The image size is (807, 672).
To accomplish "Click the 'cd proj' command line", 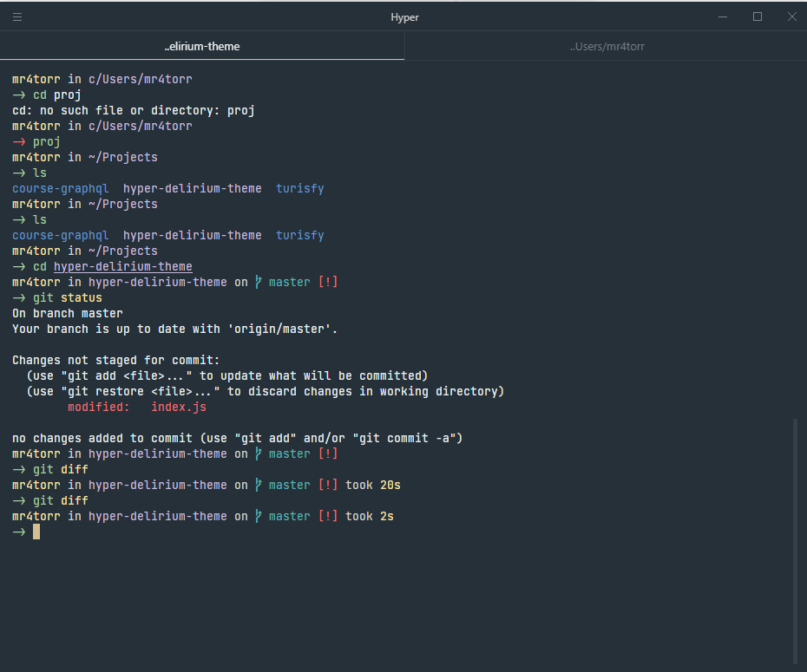I will click(47, 95).
